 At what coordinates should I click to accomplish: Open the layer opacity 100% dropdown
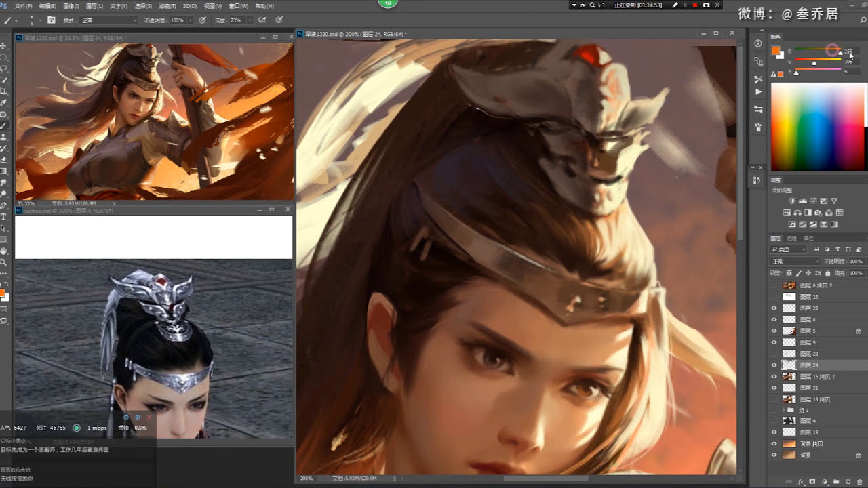tap(856, 262)
